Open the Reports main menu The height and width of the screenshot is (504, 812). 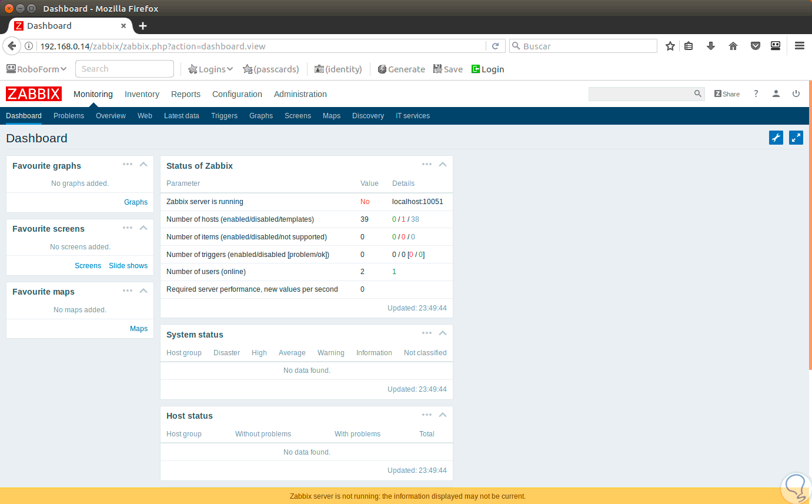pos(186,94)
